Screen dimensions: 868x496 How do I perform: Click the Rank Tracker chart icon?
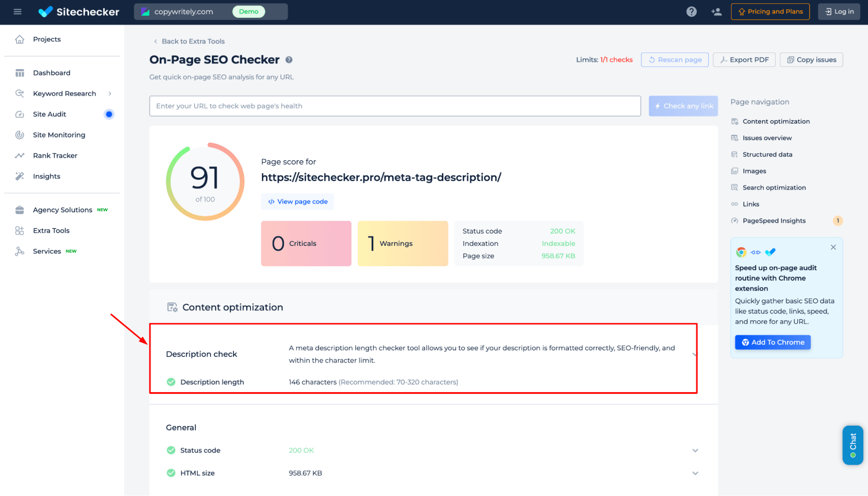click(x=20, y=155)
